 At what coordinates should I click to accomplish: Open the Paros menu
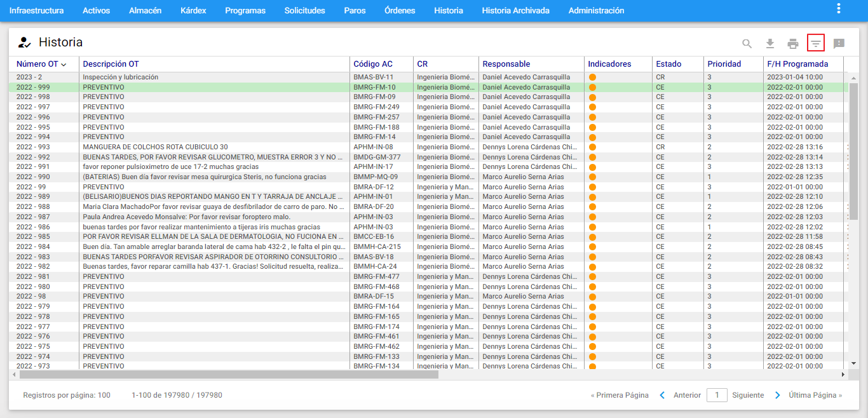(x=355, y=11)
